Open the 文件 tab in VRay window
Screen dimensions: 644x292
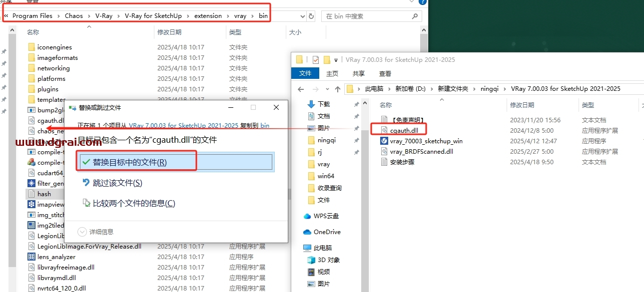pos(305,73)
